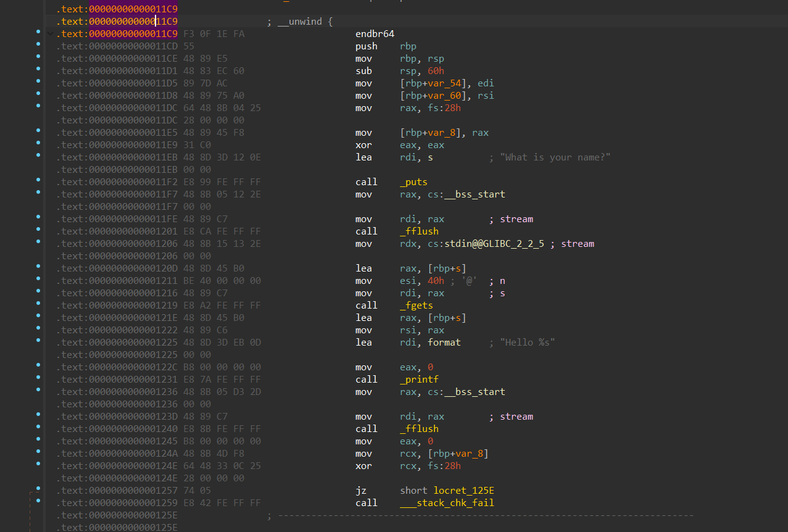
Task: Click the 40h immediate value
Action: [436, 281]
